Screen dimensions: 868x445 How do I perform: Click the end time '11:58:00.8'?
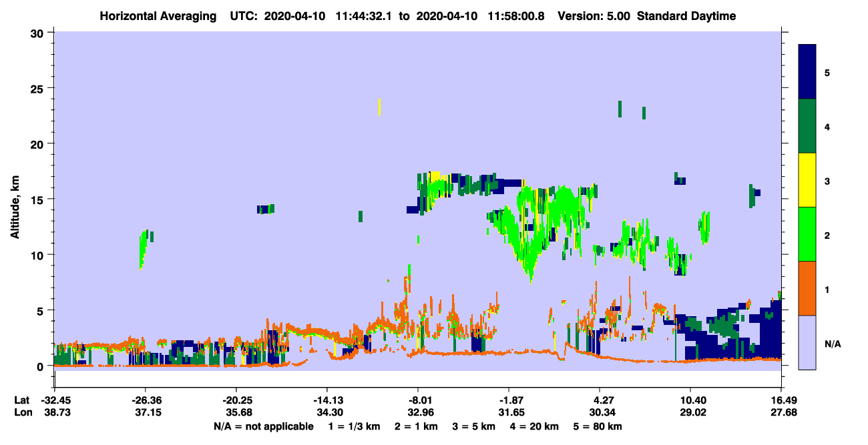pos(514,16)
